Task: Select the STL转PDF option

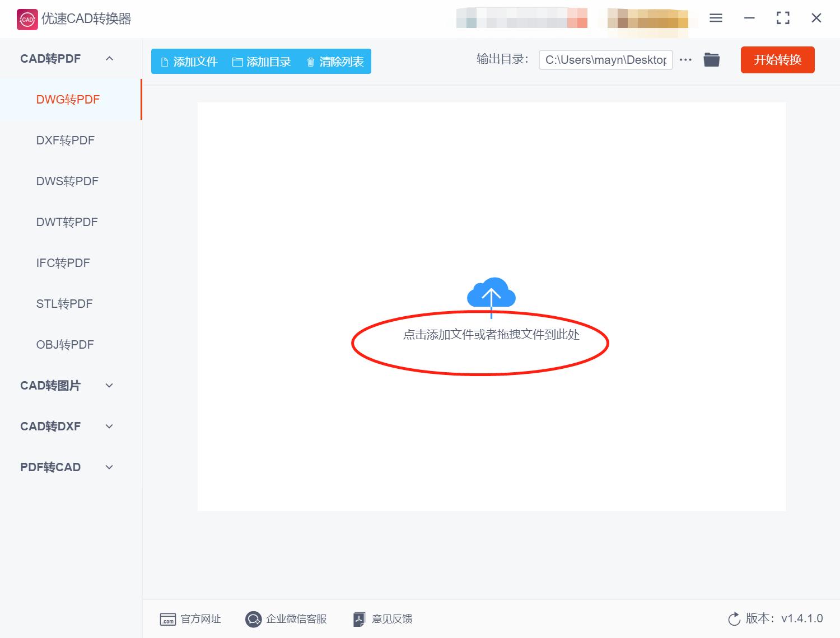Action: click(64, 303)
